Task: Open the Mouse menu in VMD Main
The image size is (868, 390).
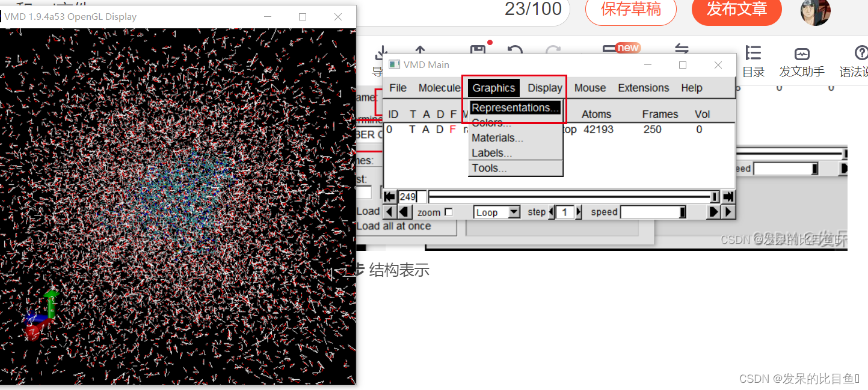Action: (x=590, y=88)
